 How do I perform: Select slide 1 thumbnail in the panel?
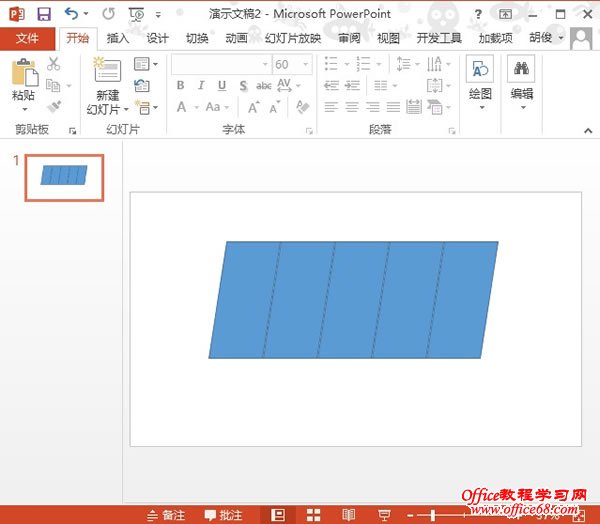coord(64,176)
